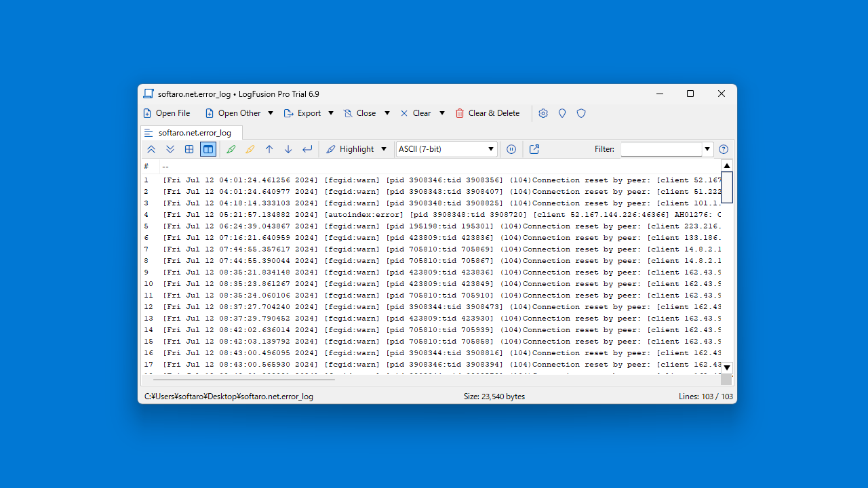Select log row 1 at 04:01:24.461256
The height and width of the screenshot is (488, 868).
pos(431,180)
